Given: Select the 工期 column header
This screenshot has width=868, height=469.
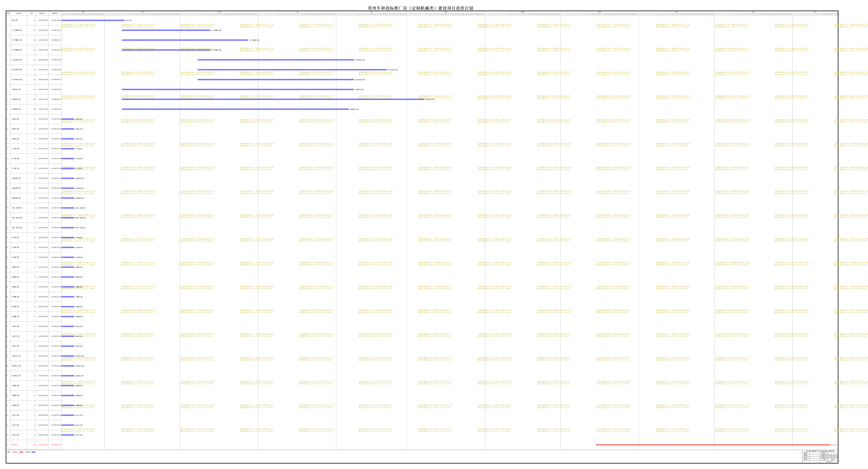Looking at the screenshot, I should pyautogui.click(x=31, y=13).
